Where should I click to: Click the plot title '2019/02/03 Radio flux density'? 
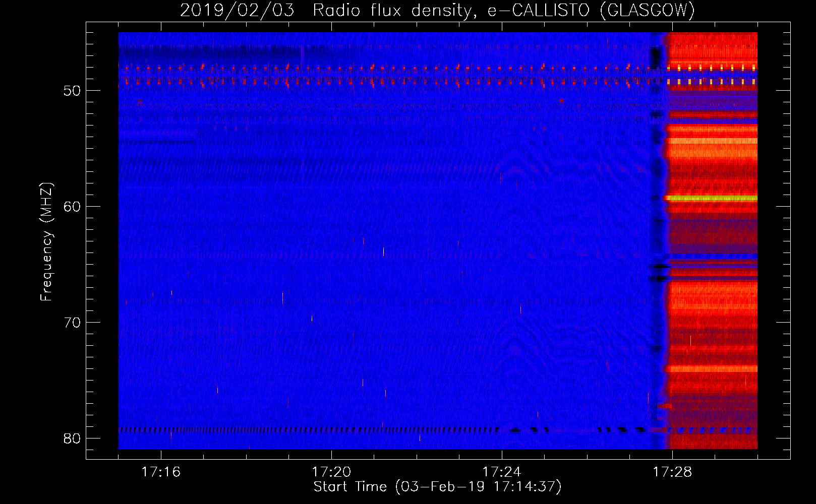click(x=437, y=10)
